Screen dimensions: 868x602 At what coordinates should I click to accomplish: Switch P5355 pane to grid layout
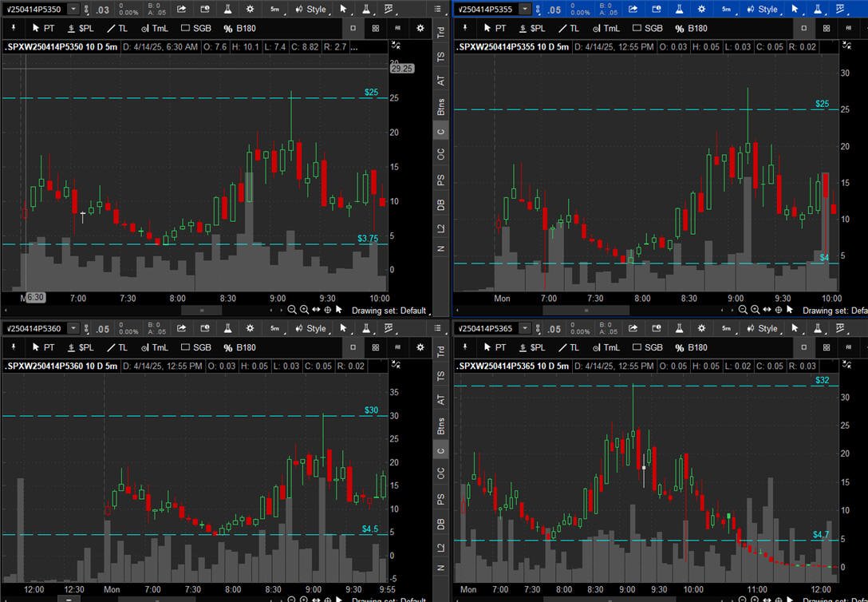click(827, 28)
